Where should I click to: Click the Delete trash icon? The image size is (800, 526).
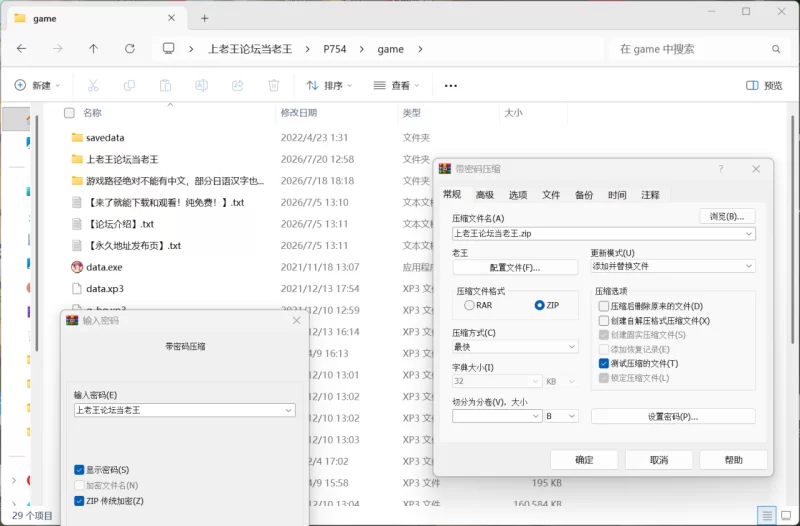click(x=274, y=85)
